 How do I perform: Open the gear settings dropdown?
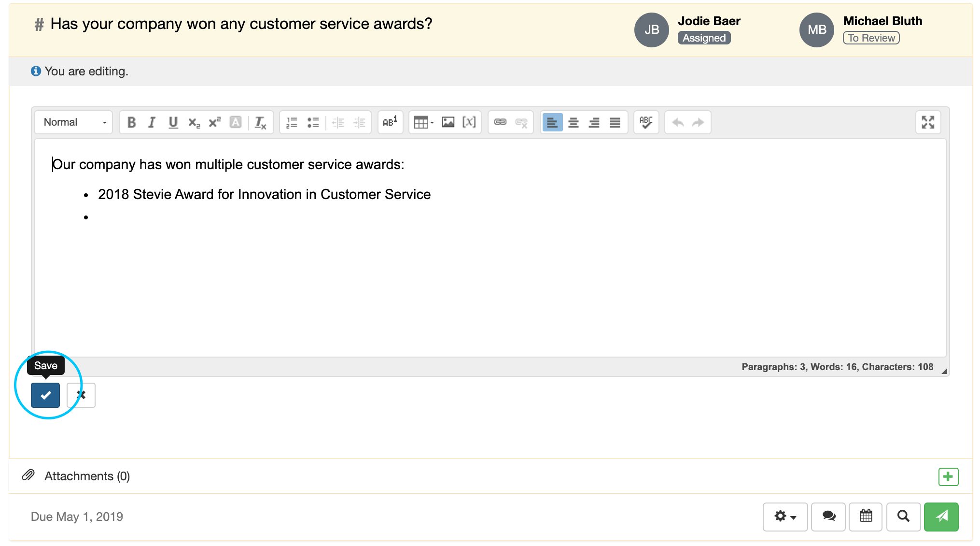[785, 517]
